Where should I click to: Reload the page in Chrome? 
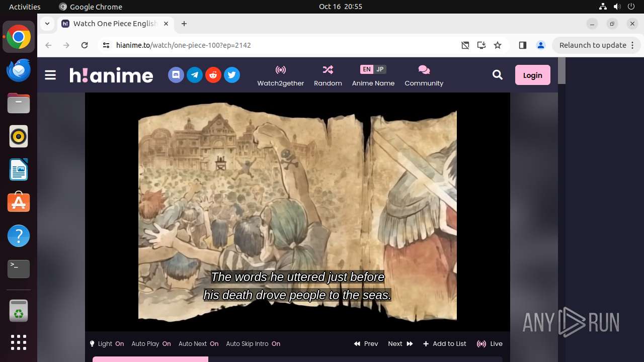click(85, 45)
